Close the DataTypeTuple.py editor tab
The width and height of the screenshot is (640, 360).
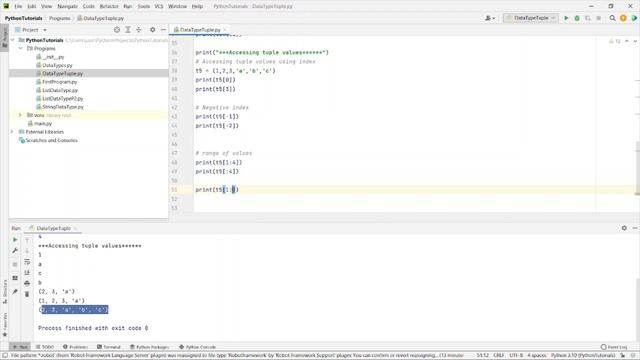tap(225, 30)
